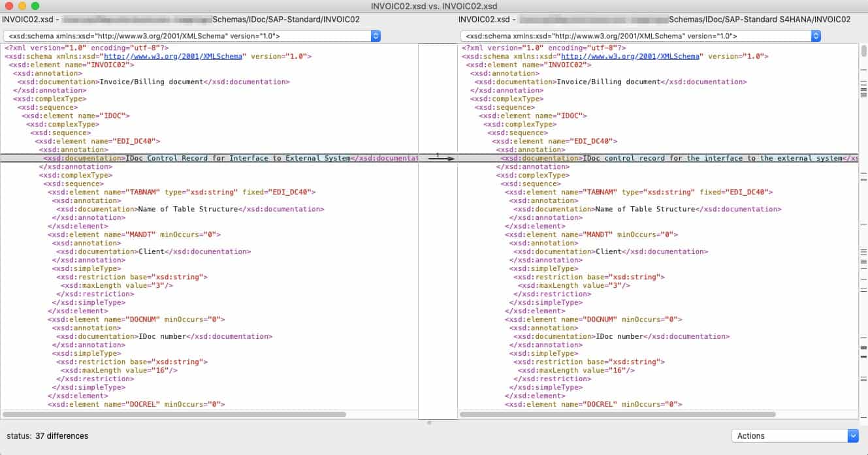Select the TABNAM element line in right pane
The width and height of the screenshot is (868, 455).
tap(639, 192)
